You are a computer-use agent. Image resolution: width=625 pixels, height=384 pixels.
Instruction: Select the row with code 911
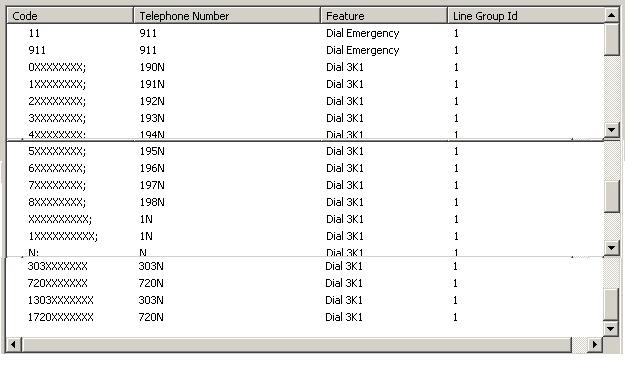(x=305, y=50)
